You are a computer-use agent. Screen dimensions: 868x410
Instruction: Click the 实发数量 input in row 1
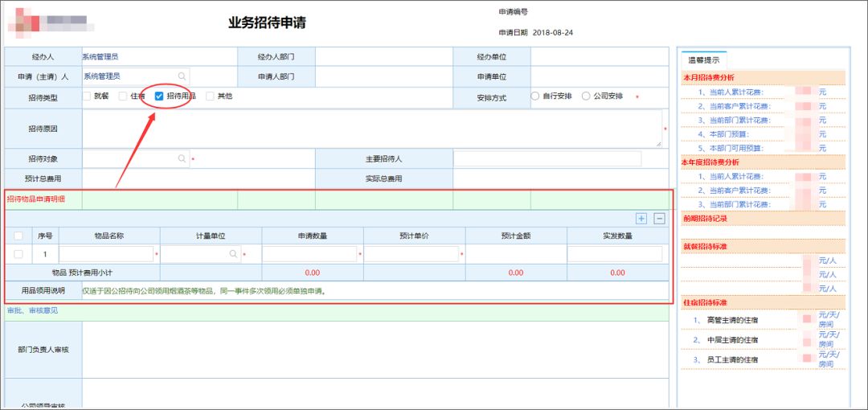coord(615,254)
